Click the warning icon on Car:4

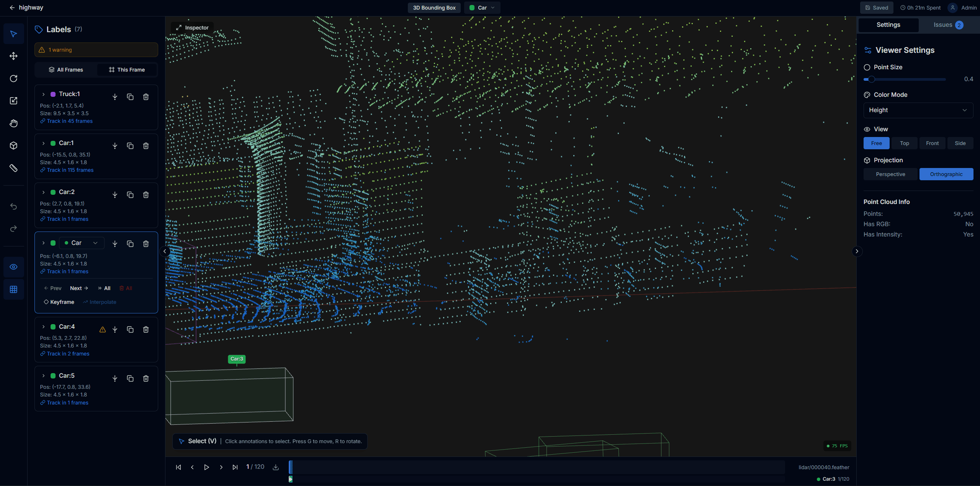[102, 329]
